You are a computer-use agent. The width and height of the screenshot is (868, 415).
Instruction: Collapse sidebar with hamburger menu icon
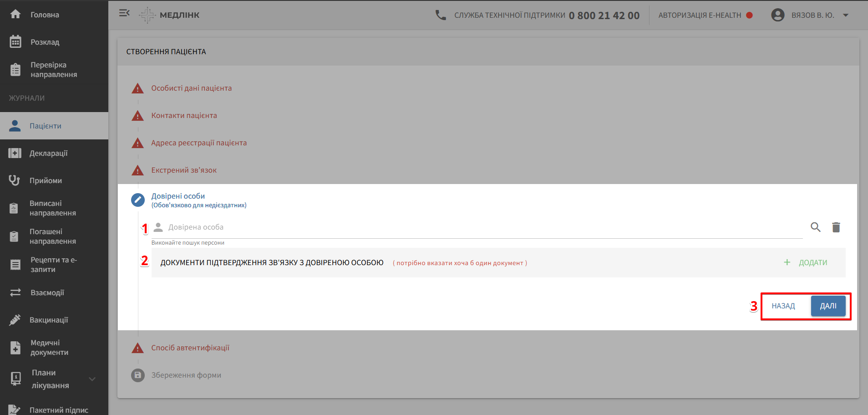pos(124,13)
